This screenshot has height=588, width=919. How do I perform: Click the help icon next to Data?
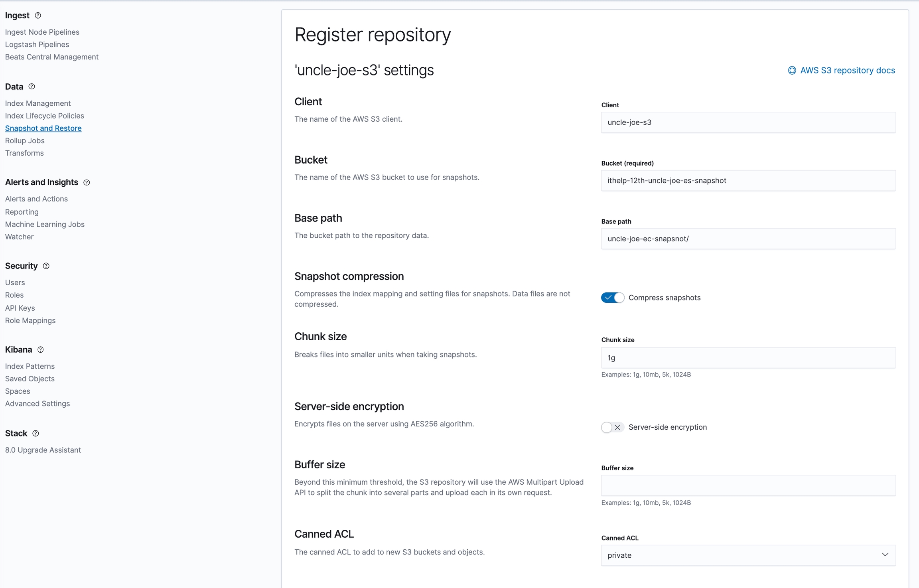coord(32,87)
